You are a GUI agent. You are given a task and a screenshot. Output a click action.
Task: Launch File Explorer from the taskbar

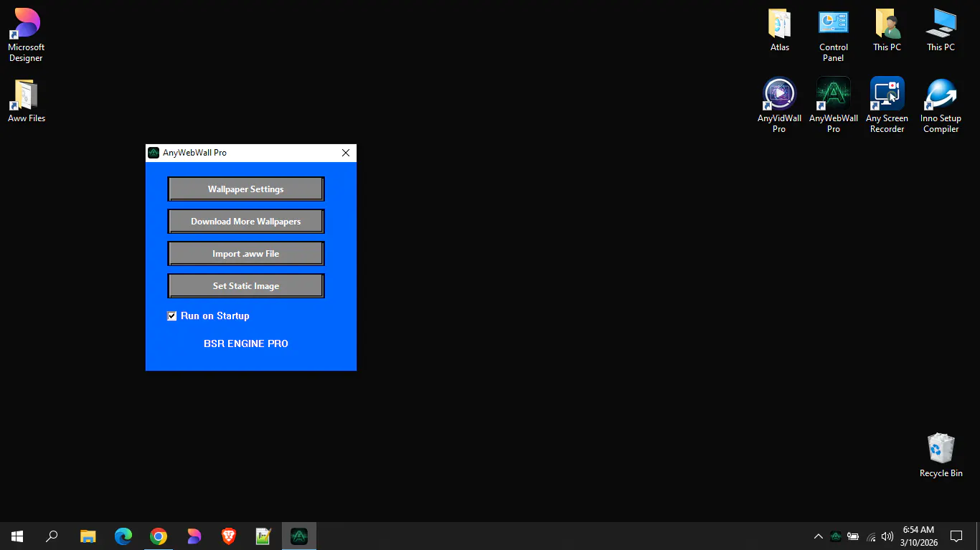point(88,536)
